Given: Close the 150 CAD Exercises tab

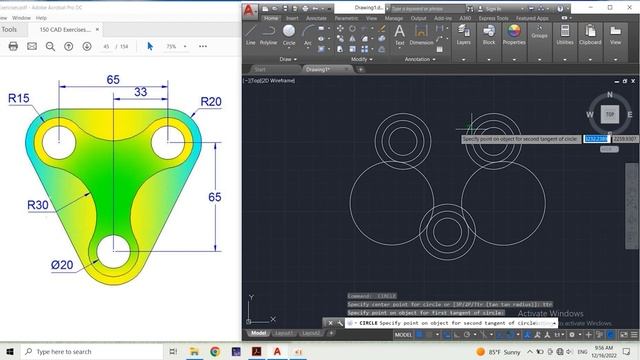Looking at the screenshot, I should point(97,29).
